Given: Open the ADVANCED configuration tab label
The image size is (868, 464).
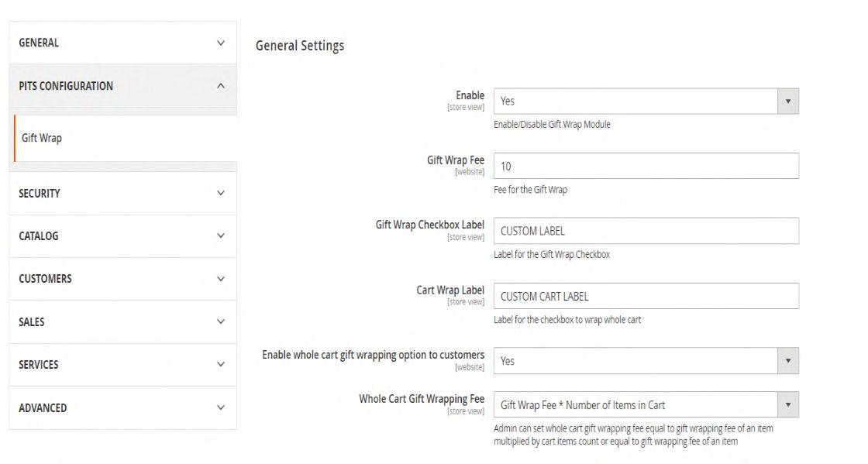Looking at the screenshot, I should (43, 408).
